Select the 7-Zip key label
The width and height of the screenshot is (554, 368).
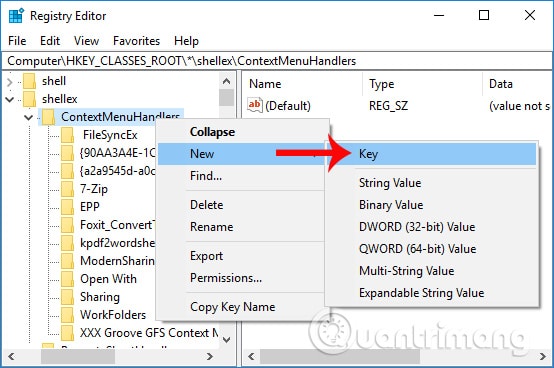click(x=94, y=189)
